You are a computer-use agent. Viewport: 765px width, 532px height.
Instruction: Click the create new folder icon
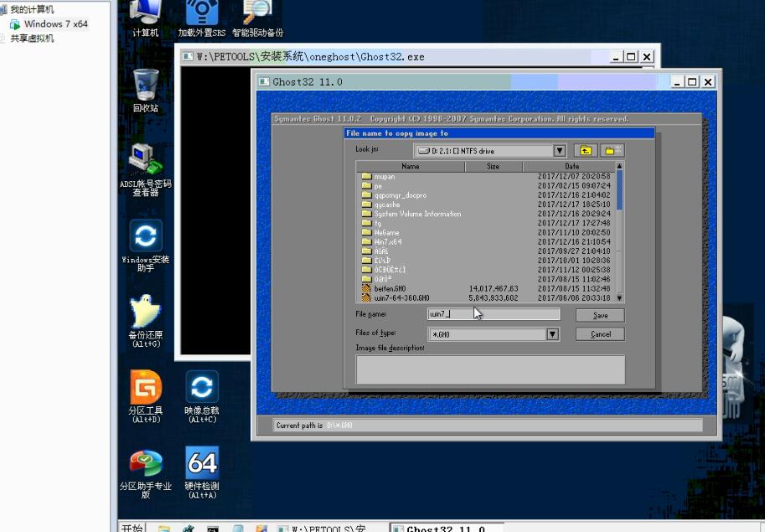click(x=613, y=151)
